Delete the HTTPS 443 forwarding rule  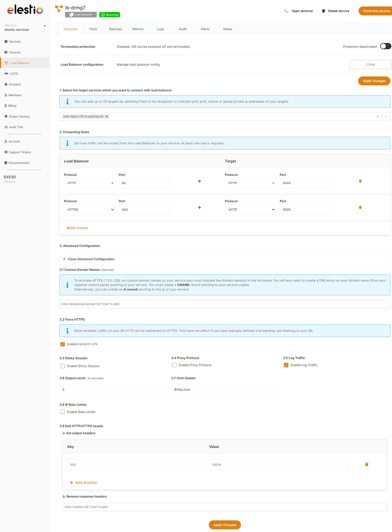click(x=360, y=207)
